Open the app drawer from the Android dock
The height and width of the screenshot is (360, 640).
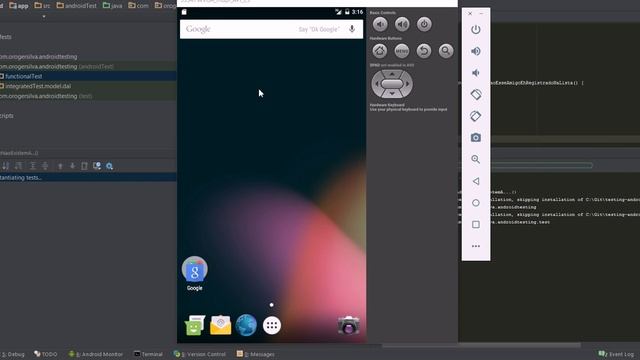pos(272,325)
